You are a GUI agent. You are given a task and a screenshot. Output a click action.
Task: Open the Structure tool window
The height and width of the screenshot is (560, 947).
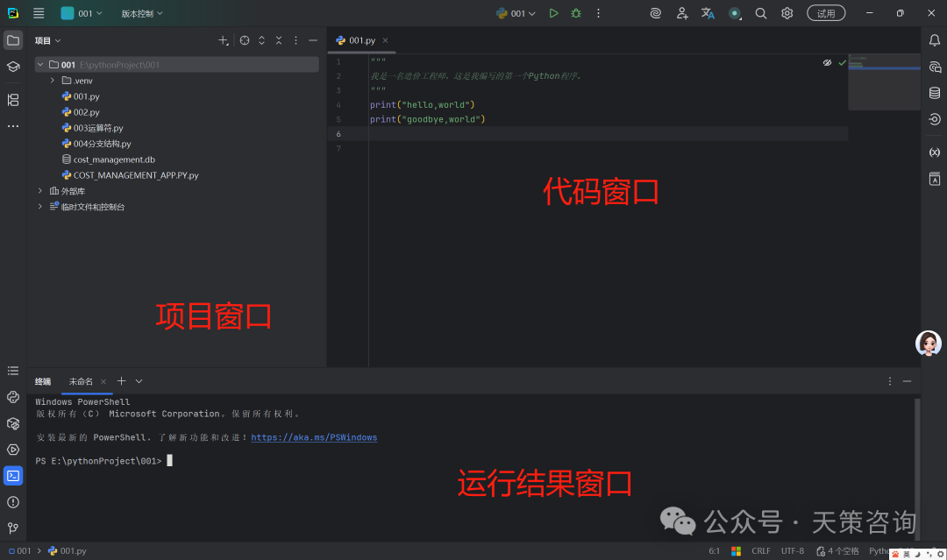pyautogui.click(x=12, y=100)
